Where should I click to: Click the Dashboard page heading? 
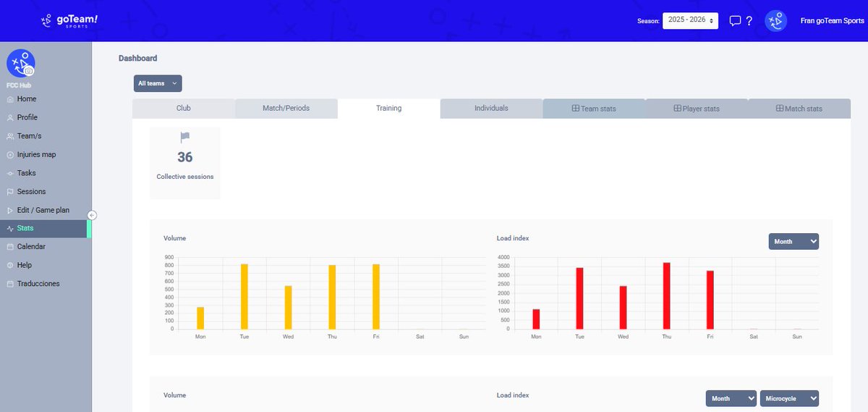tap(137, 59)
